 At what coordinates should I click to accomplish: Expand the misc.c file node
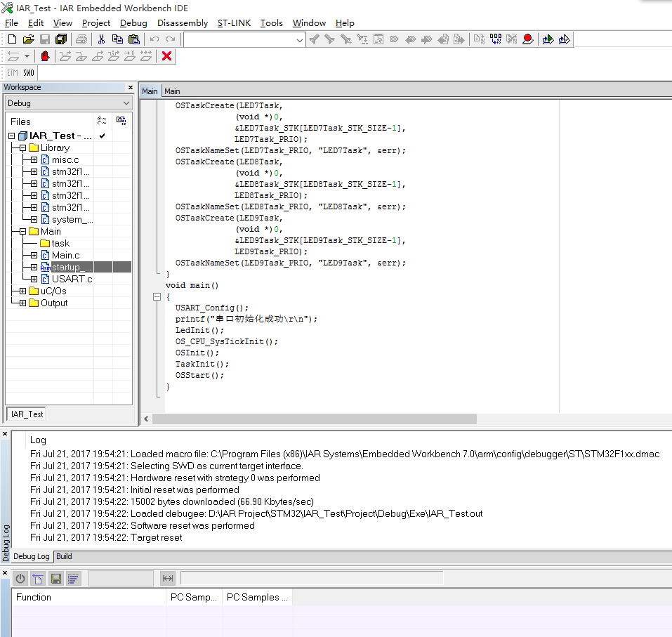tap(34, 160)
